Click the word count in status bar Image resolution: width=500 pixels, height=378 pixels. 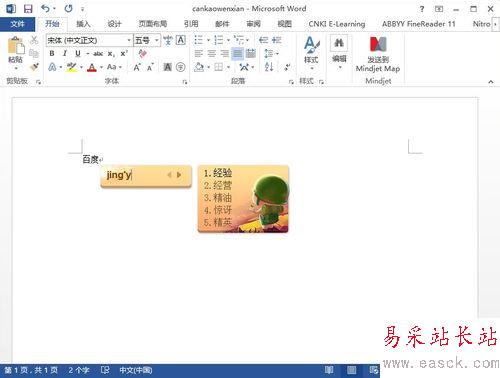tap(79, 370)
